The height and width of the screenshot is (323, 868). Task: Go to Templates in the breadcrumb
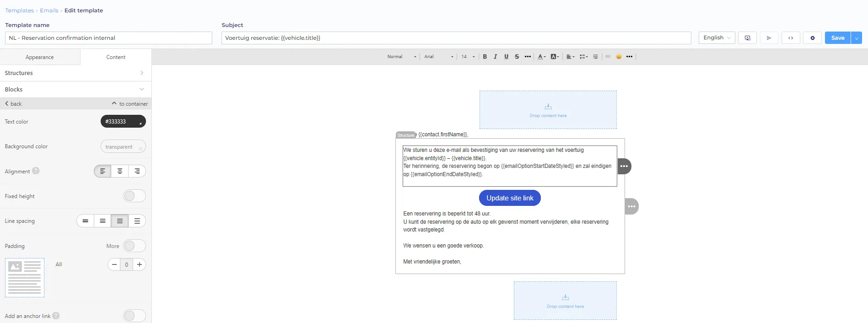19,11
